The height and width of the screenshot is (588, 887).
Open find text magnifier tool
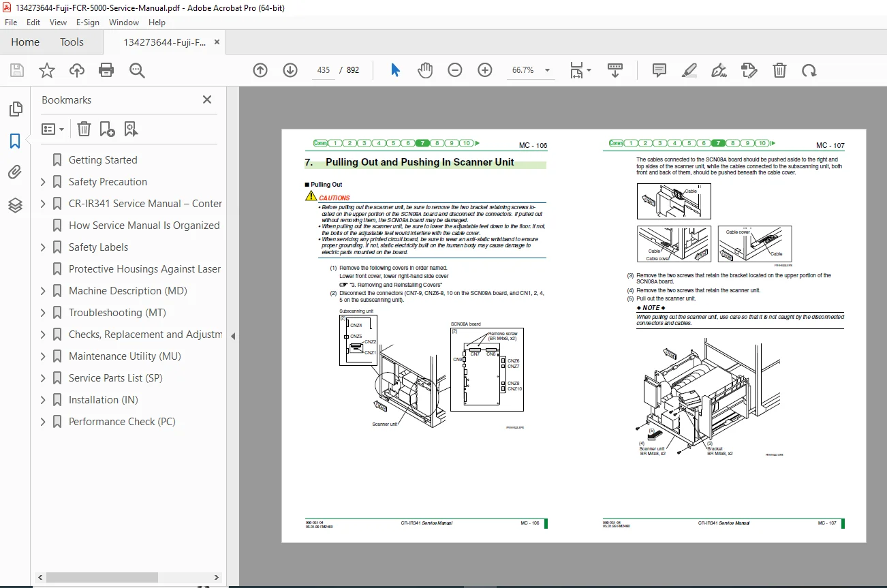[x=137, y=70]
